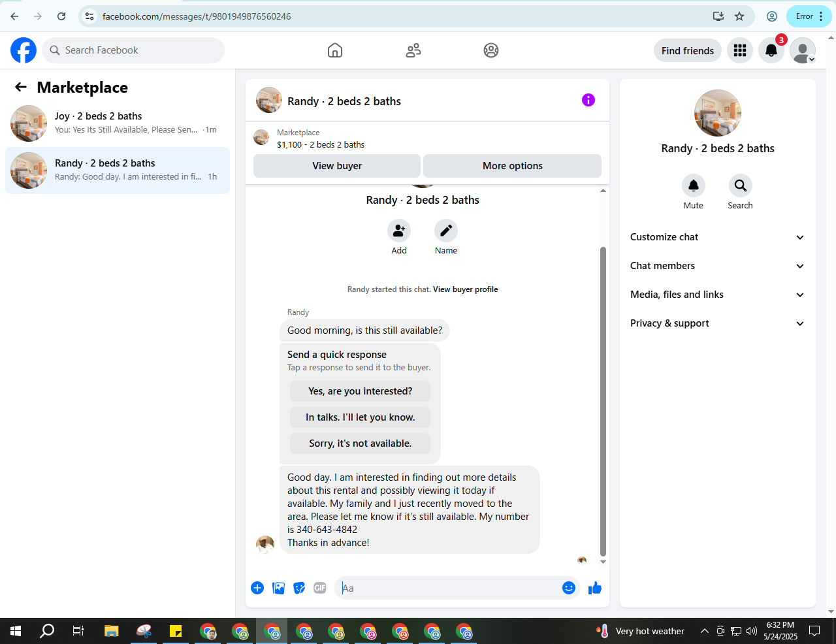This screenshot has width=836, height=644.
Task: Click the Error browser menu button
Action: (x=810, y=16)
